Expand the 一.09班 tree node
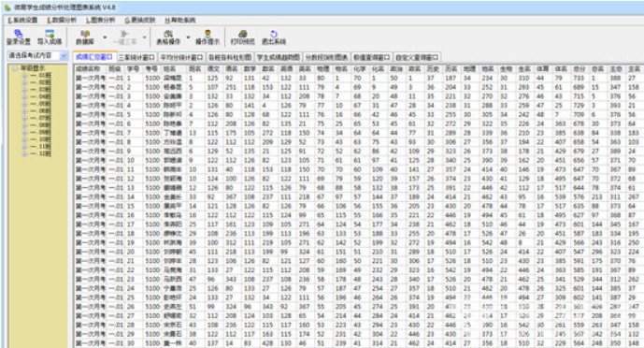 (x=24, y=132)
